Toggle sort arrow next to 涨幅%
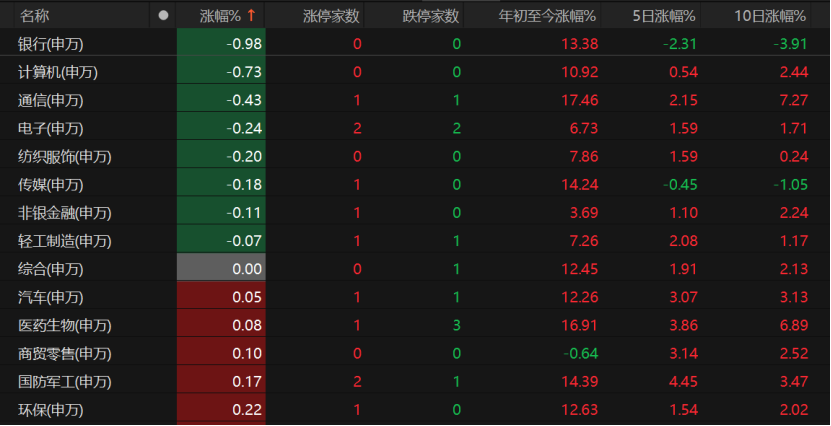Image resolution: width=831 pixels, height=426 pixels. click(x=251, y=16)
